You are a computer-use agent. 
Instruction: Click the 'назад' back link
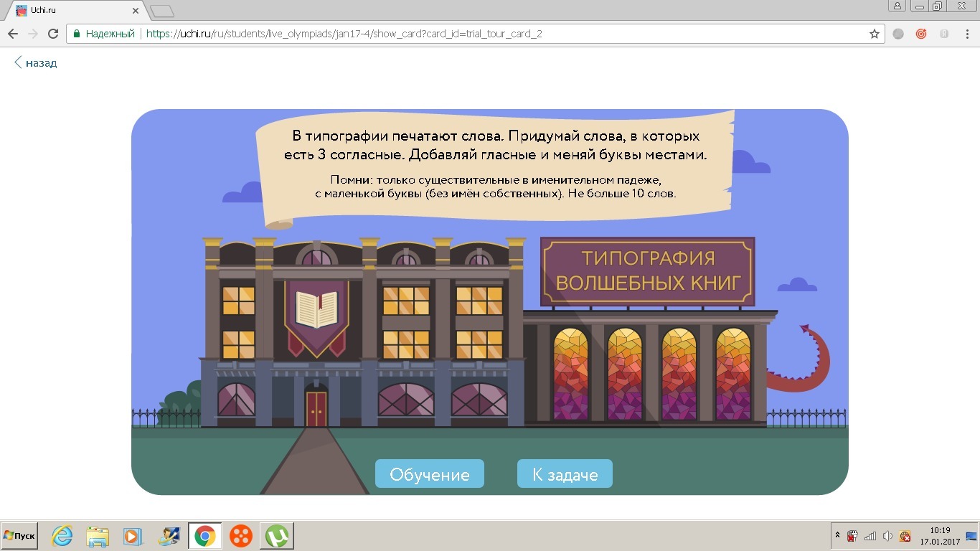(35, 63)
